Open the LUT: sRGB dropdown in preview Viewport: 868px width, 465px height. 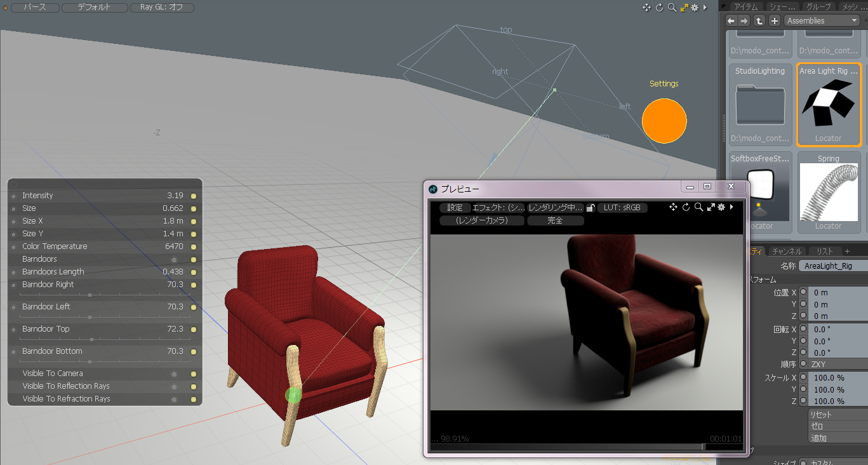[622, 208]
